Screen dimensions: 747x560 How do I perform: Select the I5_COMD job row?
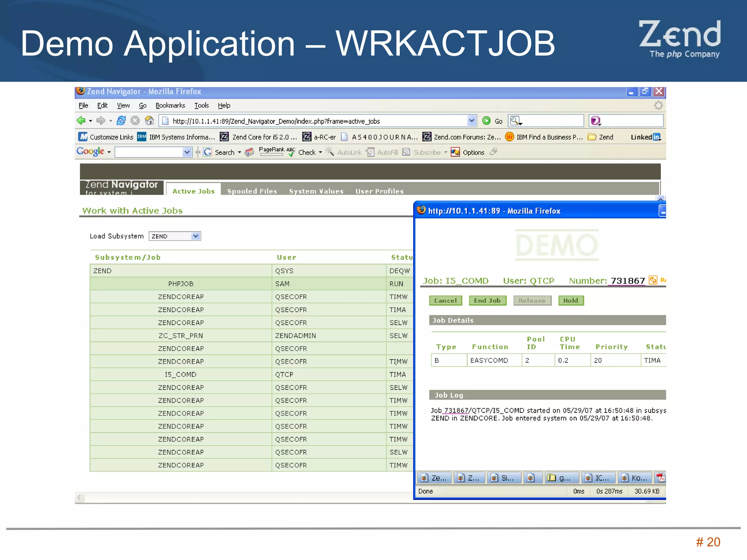(181, 374)
